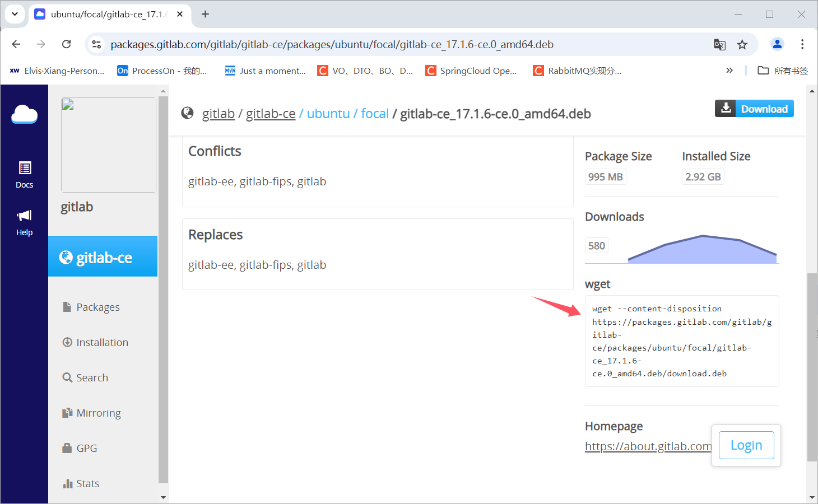Click the wget command code box
The image size is (818, 504).
click(x=682, y=341)
